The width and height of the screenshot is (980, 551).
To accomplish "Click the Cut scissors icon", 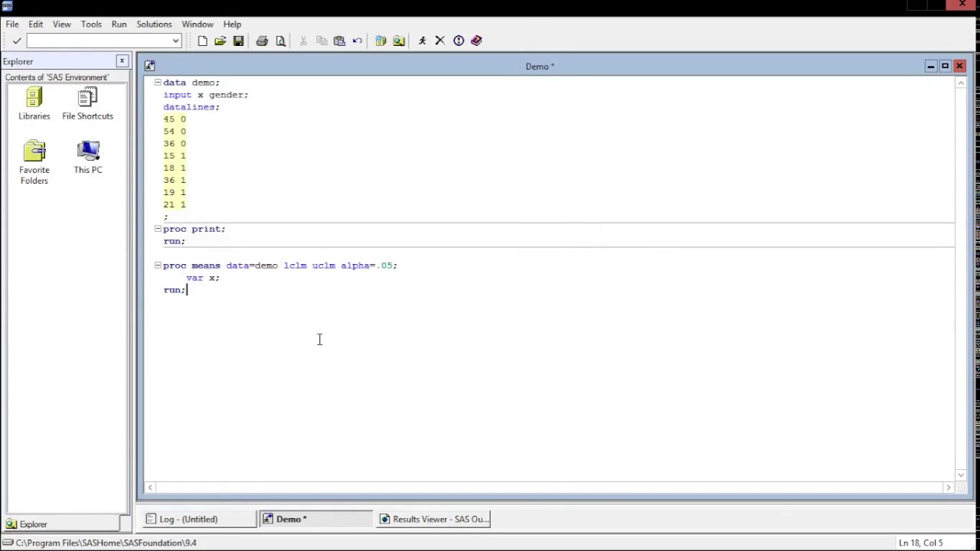I will pyautogui.click(x=303, y=41).
